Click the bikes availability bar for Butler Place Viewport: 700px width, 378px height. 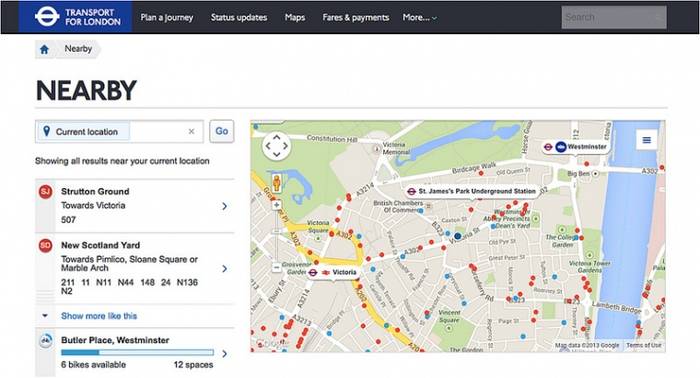coord(138,353)
